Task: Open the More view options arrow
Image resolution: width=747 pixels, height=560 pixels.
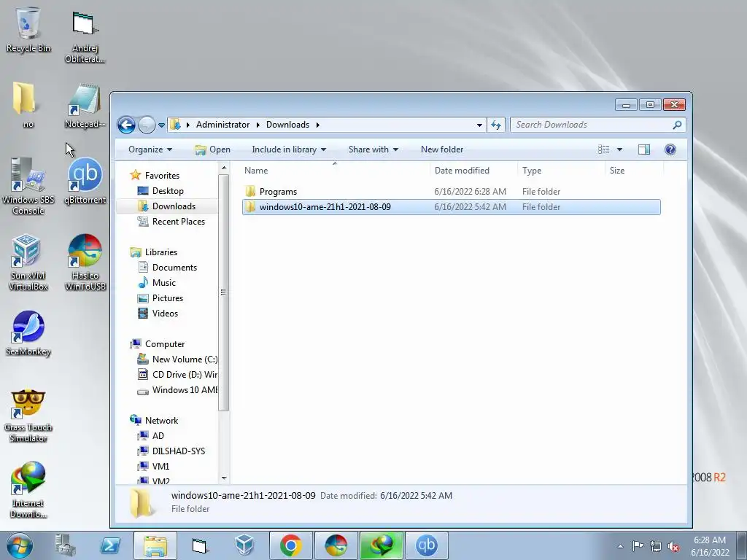Action: click(619, 149)
